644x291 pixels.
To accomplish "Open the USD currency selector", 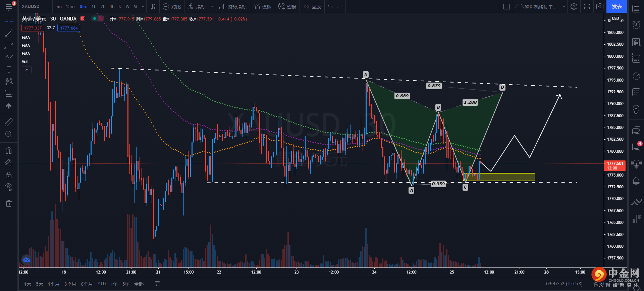I will [615, 18].
